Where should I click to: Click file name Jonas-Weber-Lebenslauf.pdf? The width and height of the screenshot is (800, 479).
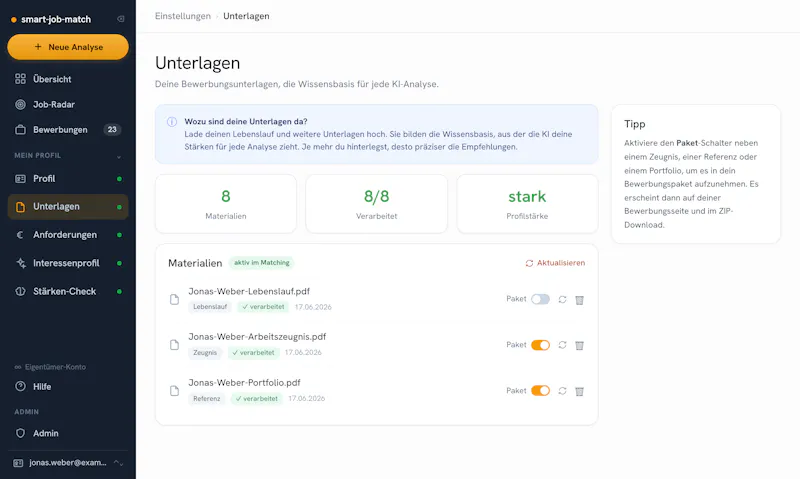249,291
